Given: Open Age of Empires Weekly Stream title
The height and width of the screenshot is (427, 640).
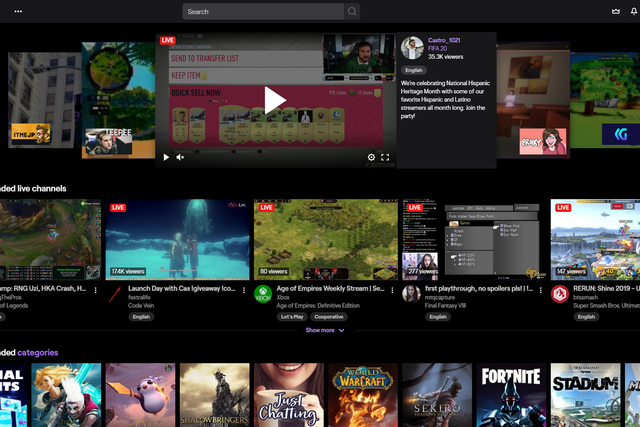Looking at the screenshot, I should (330, 289).
